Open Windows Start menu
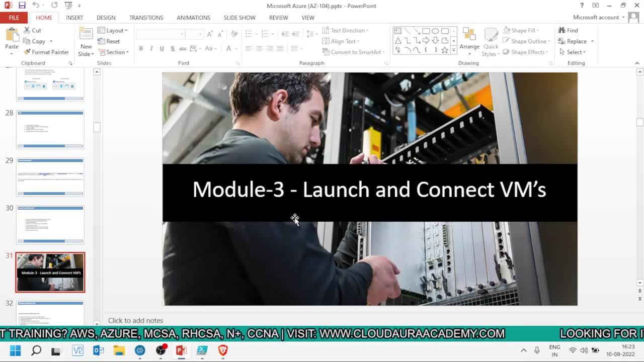This screenshot has height=362, width=644. (x=15, y=350)
